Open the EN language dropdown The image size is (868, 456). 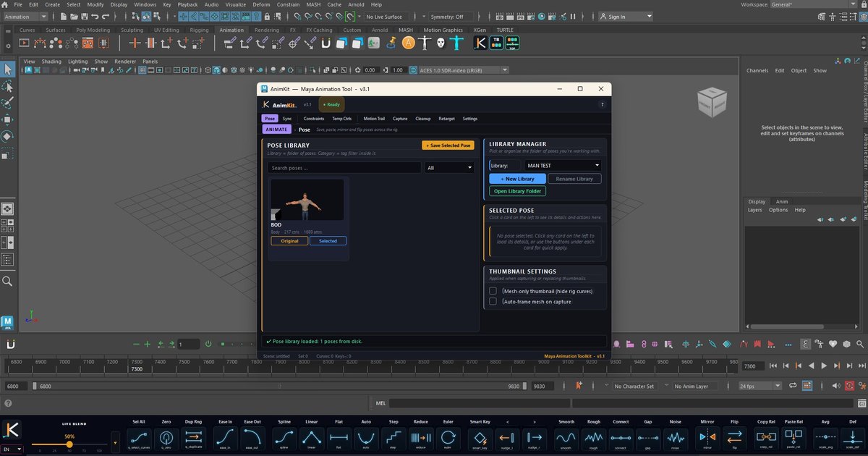(12, 449)
